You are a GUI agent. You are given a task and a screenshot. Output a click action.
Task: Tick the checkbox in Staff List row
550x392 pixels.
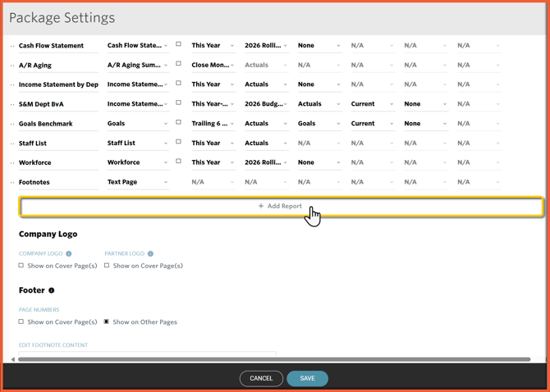[x=178, y=142]
